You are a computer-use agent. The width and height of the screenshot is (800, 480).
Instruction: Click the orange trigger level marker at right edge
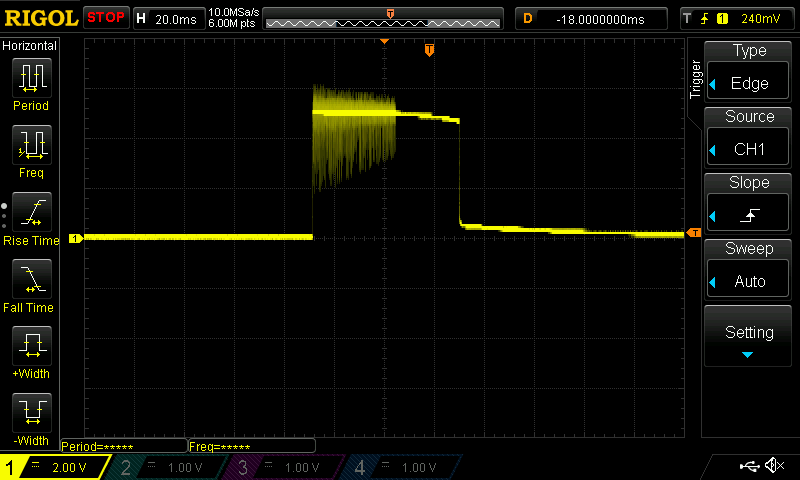coord(694,233)
